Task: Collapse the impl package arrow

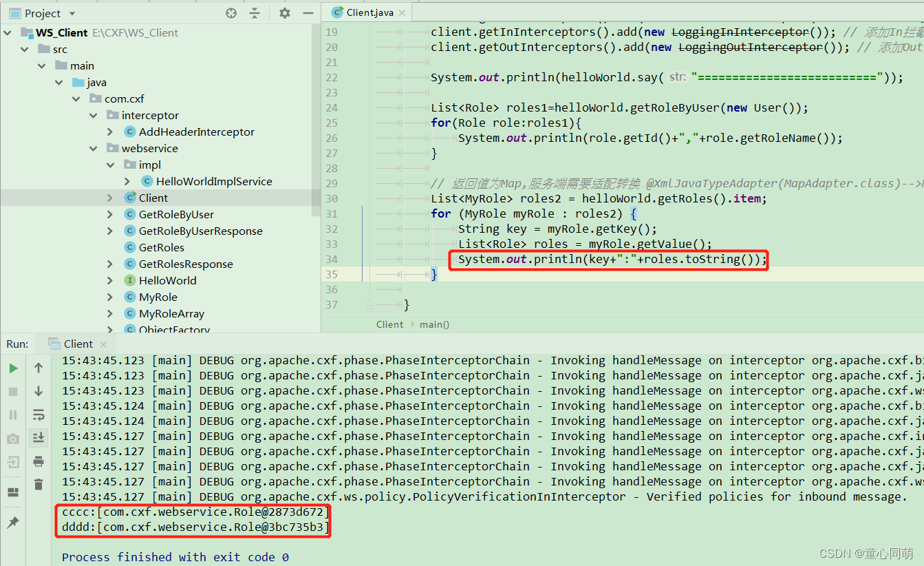Action: pos(111,165)
